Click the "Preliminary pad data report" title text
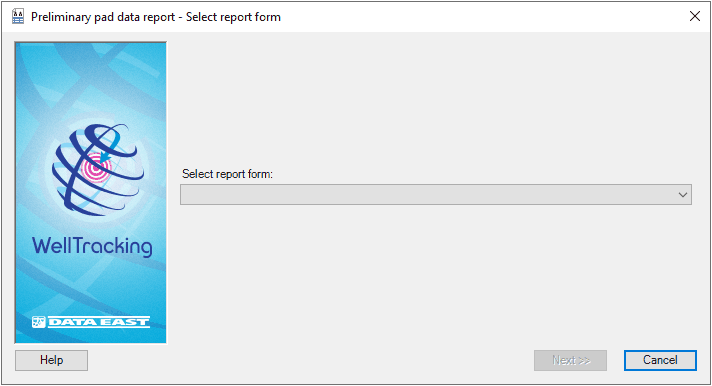The height and width of the screenshot is (386, 712). coord(103,17)
